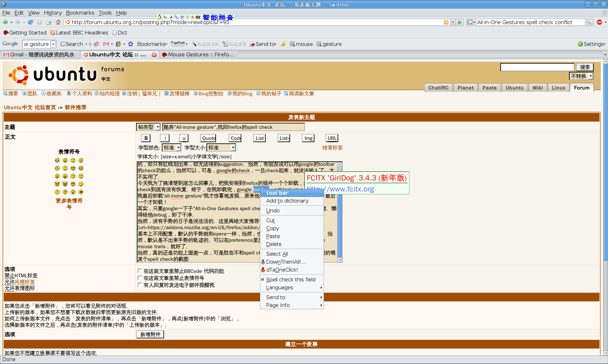Open the search engine selector G dropdown

click(471, 22)
